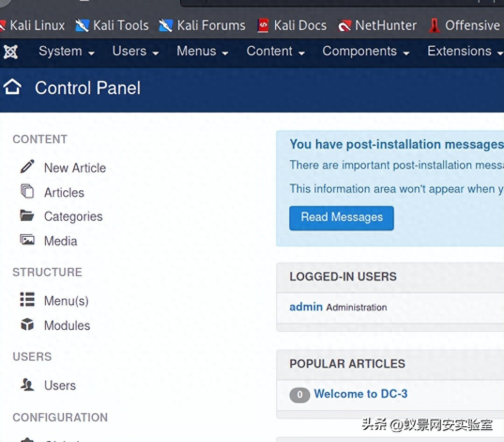This screenshot has height=442, width=504.
Task: Click the 'POPULAR ARTICLES' panel heading
Action: (x=347, y=364)
